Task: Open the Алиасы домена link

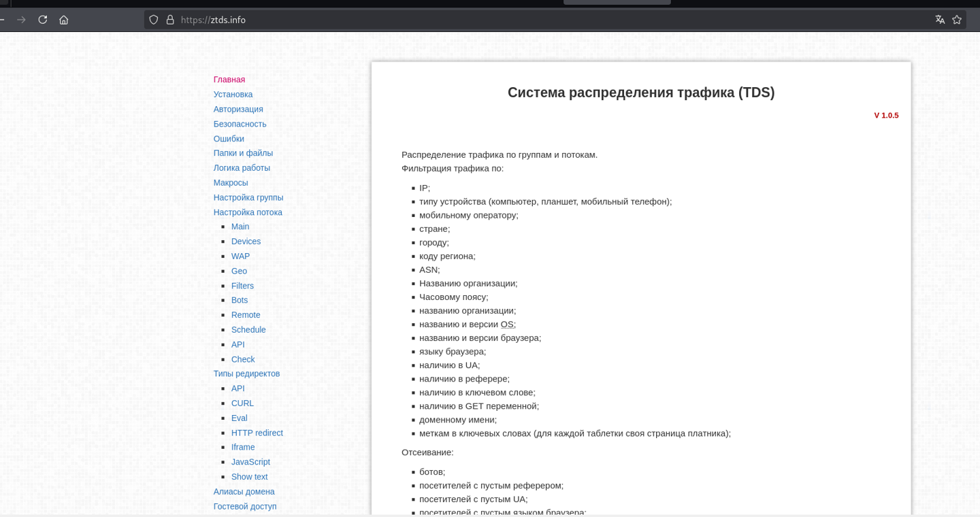Action: point(244,492)
